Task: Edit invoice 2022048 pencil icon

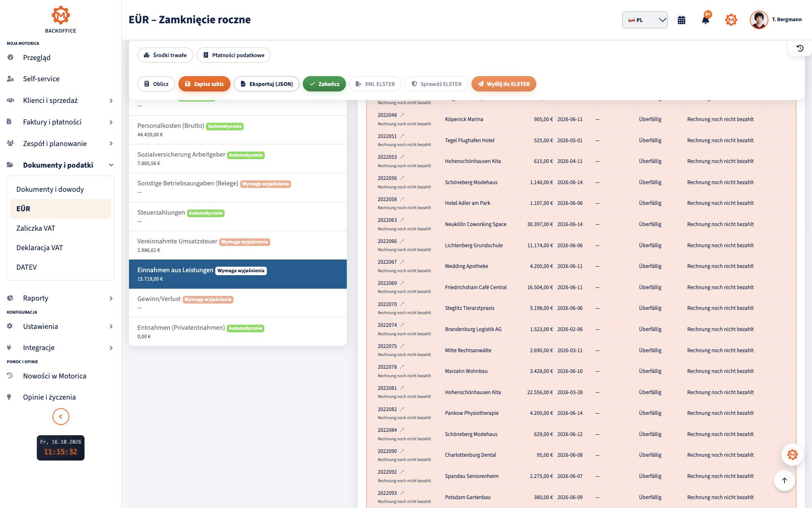Action: pos(402,115)
